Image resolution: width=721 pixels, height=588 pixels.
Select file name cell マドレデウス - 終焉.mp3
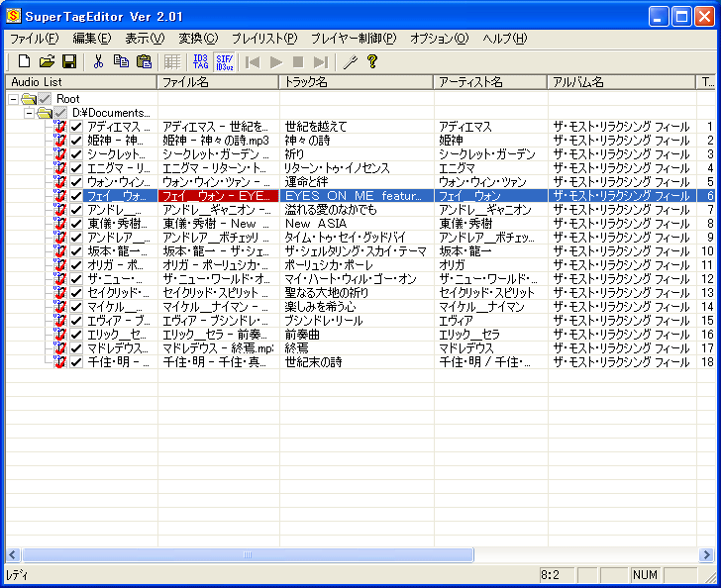pyautogui.click(x=219, y=348)
